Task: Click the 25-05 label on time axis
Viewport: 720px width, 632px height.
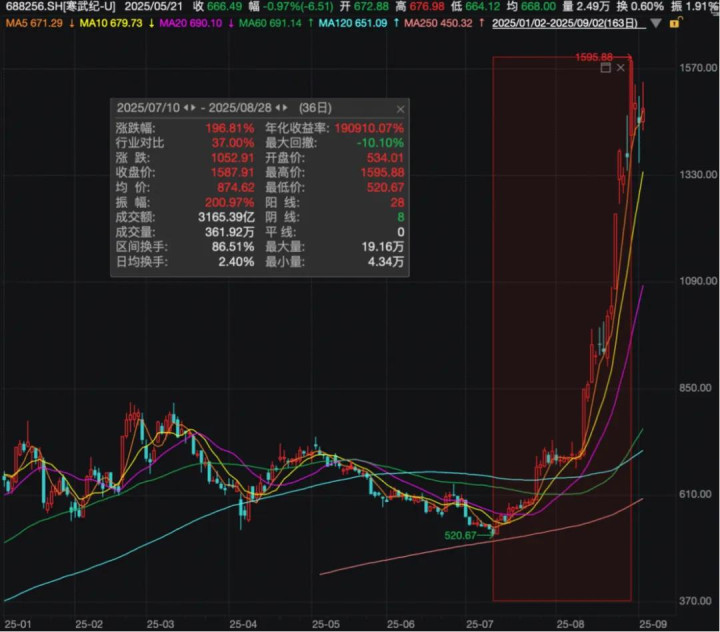Action: (326, 624)
